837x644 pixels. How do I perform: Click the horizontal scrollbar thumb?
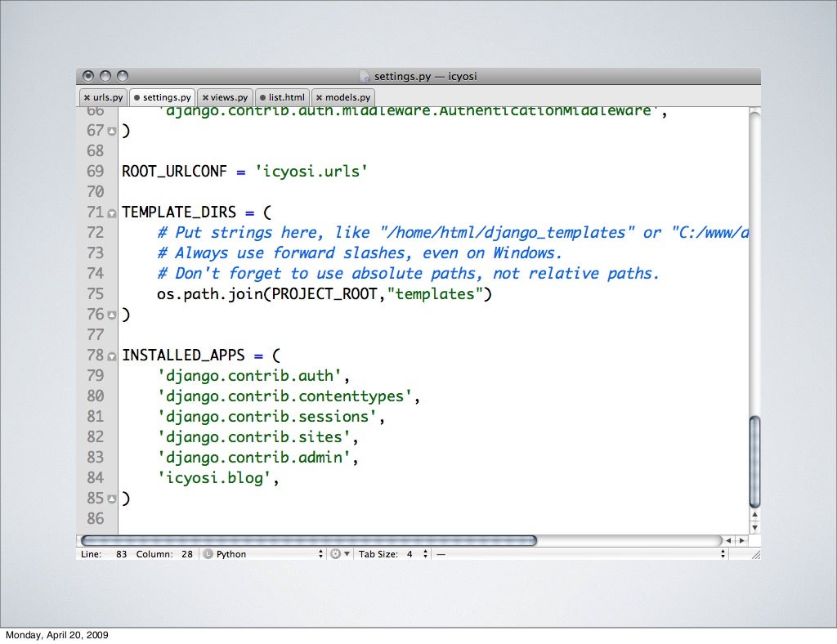309,540
